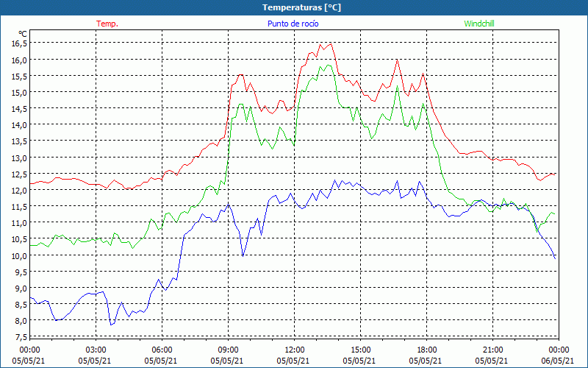The width and height of the screenshot is (588, 368).
Task: Click the 8,0 value on the Y axis
Action: [21, 321]
